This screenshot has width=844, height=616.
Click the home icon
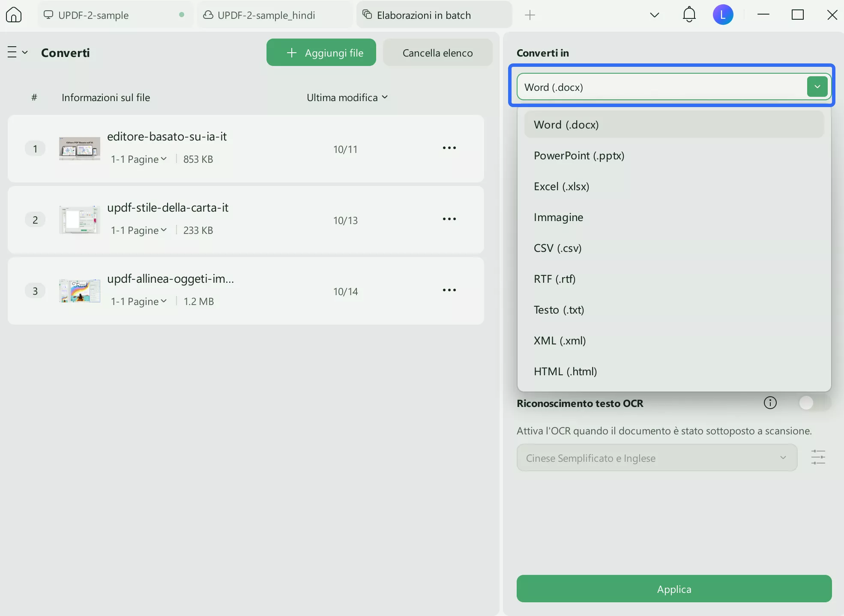(14, 15)
